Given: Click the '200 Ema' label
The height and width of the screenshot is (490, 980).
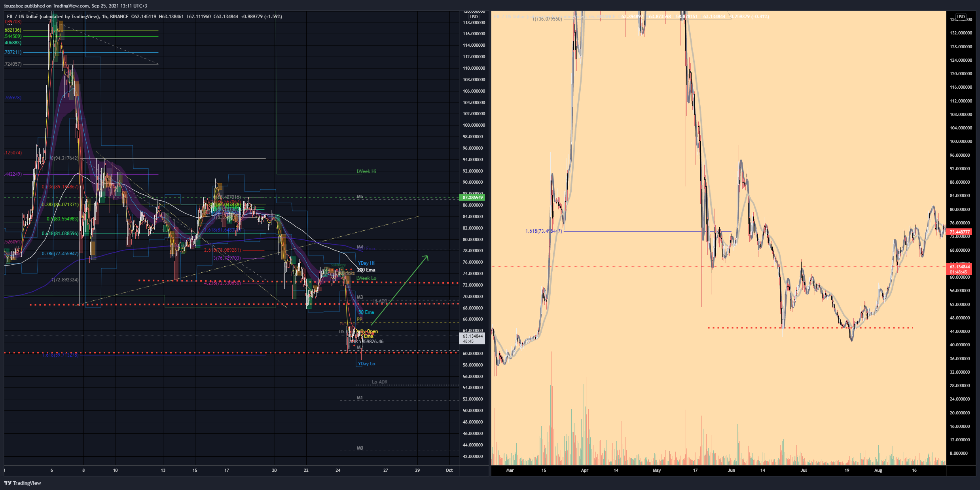Looking at the screenshot, I should 366,270.
